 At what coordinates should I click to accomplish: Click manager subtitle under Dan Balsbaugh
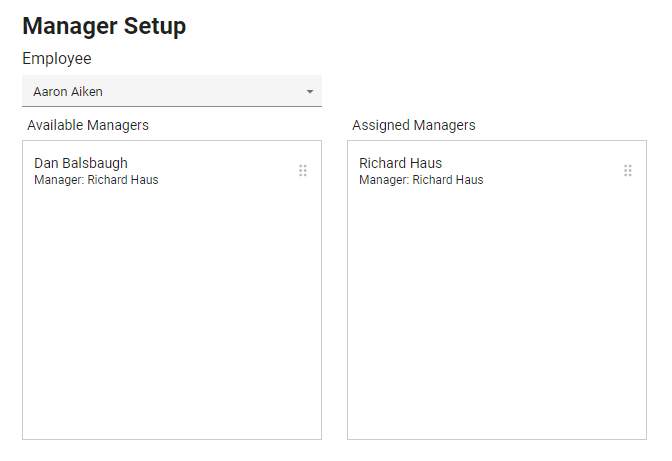point(96,180)
